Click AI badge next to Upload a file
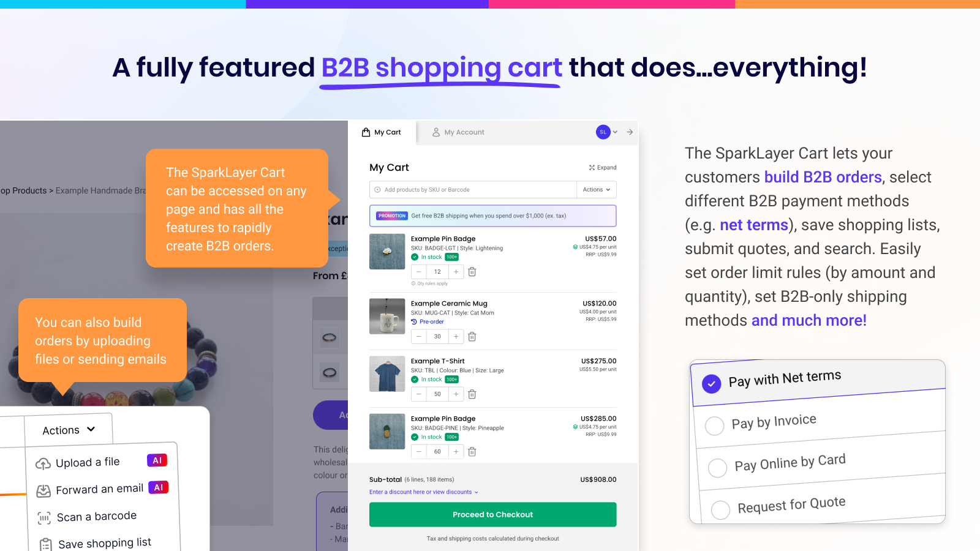The image size is (980, 551). click(157, 460)
